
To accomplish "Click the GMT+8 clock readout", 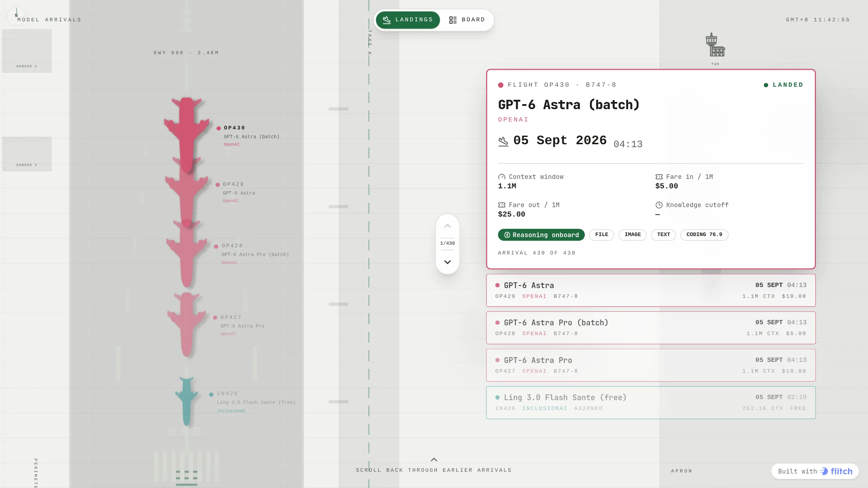I will [818, 20].
